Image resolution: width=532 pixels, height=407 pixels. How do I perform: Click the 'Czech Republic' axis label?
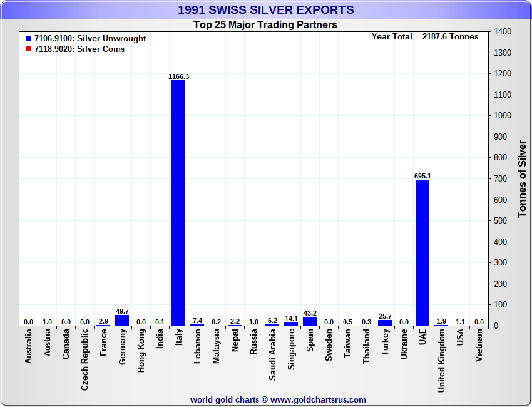[x=85, y=359]
